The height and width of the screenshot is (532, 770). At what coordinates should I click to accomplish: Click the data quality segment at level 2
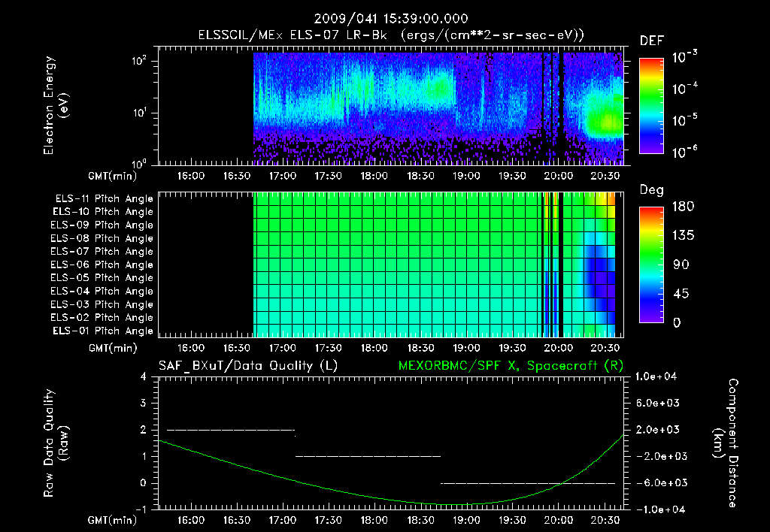[231, 430]
